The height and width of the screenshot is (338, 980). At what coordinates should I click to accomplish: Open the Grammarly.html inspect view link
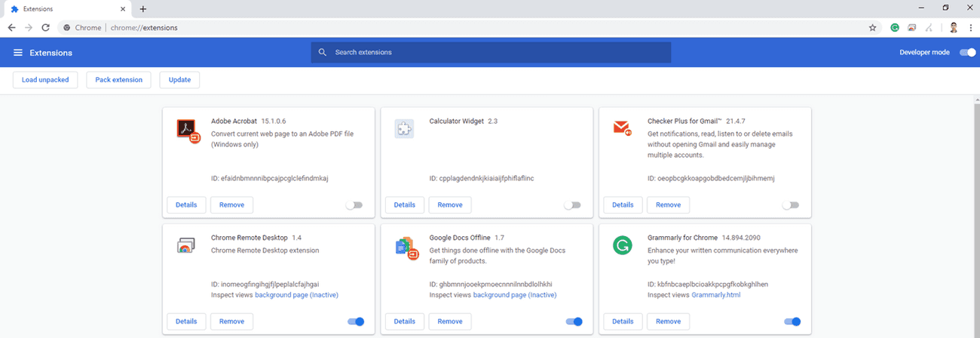716,295
